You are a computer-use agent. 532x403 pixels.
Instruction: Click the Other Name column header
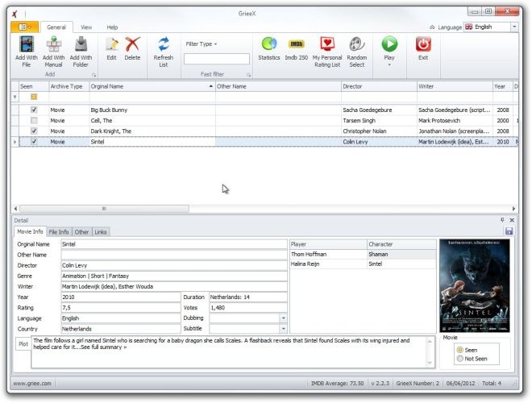278,86
